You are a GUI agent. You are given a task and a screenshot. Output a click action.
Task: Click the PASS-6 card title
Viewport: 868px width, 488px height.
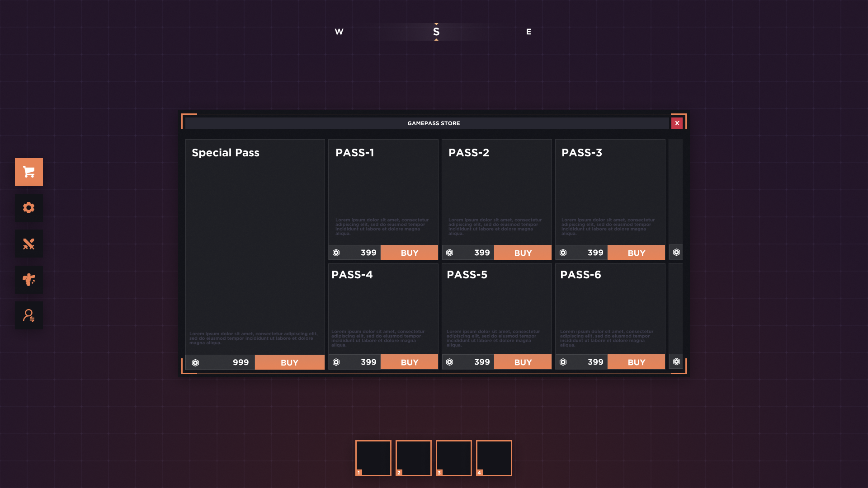[x=580, y=275]
